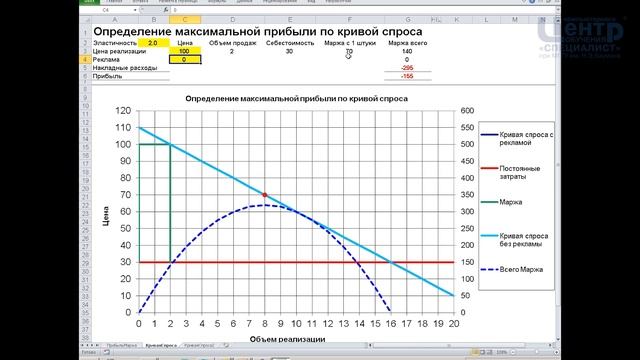Screen dimensions: 640x360
Task: Select the 'Прибыль' label cell
Action: [107, 76]
